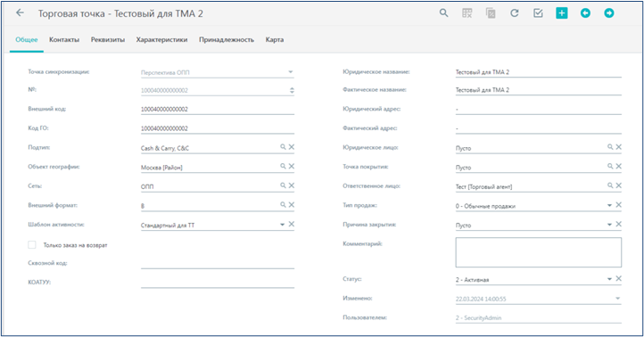Click the back arrow next to the title

click(x=20, y=12)
